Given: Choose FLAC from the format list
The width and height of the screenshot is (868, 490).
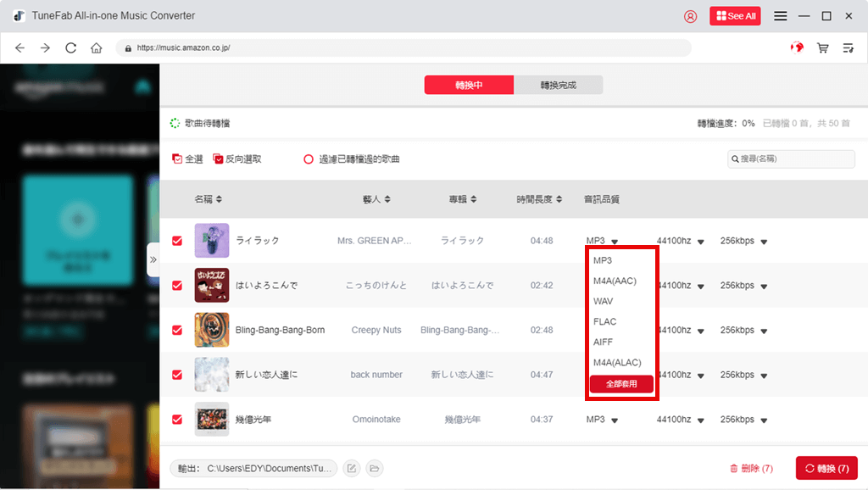Looking at the screenshot, I should pos(604,321).
